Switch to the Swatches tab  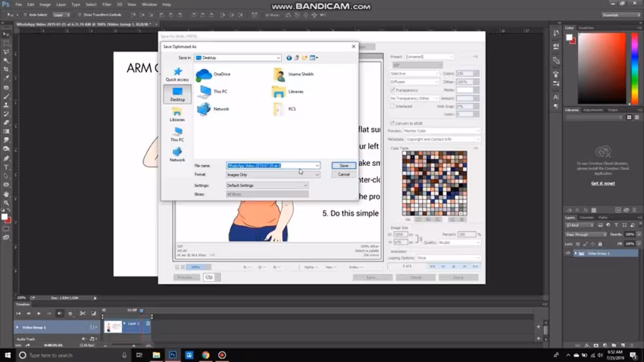point(586,28)
